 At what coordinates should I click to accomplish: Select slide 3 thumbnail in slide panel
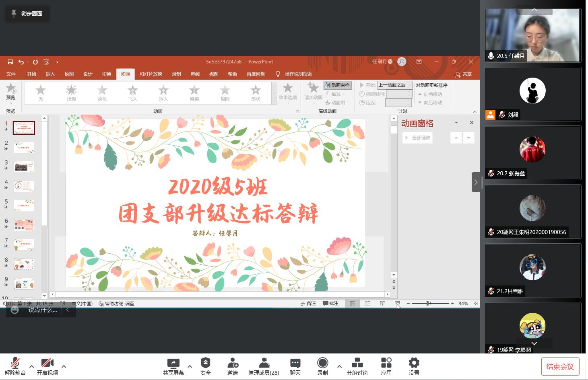tap(24, 166)
